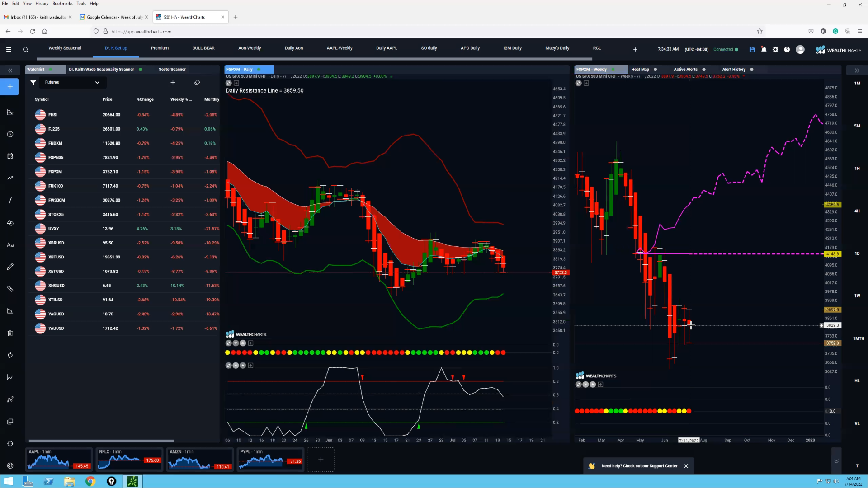This screenshot has width=868, height=488.
Task: Select the 1M timeframe button
Action: pos(857,84)
